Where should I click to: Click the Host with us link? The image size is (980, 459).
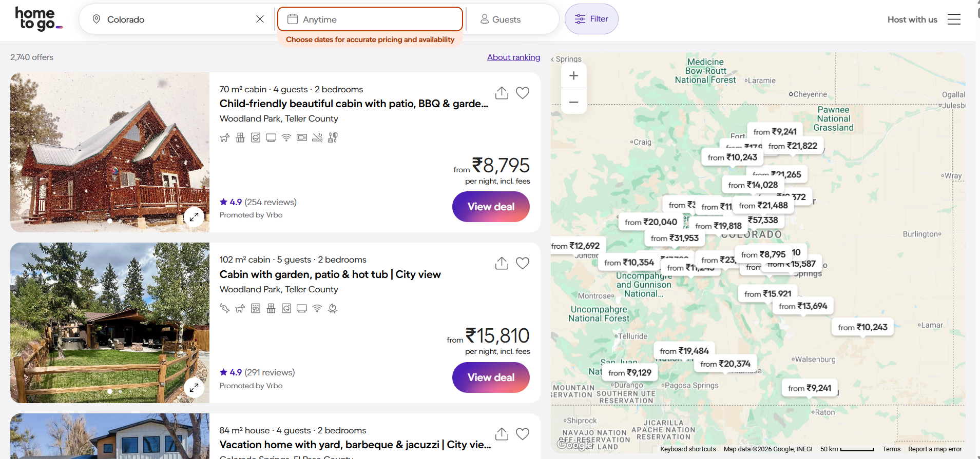click(x=912, y=19)
